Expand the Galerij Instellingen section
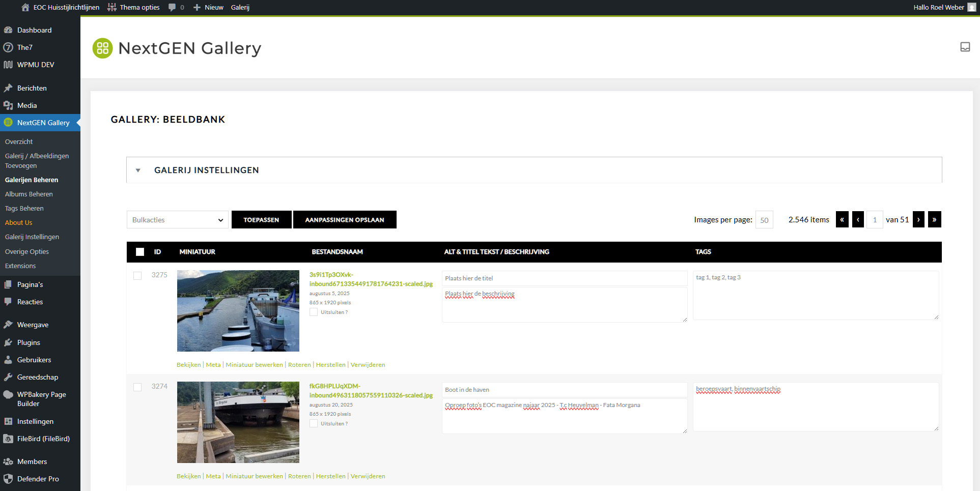Screen dimensions: 980x491 (138, 170)
